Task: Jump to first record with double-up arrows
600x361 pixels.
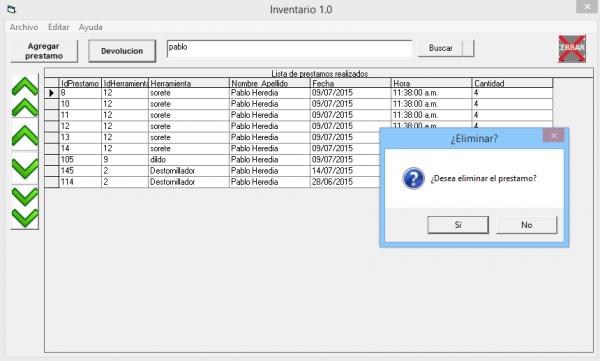Action: (25, 96)
